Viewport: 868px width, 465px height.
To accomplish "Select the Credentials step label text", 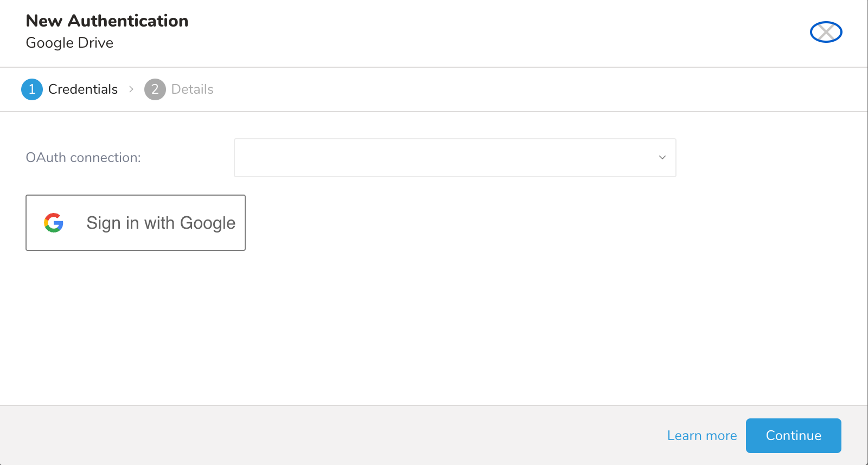I will [83, 89].
